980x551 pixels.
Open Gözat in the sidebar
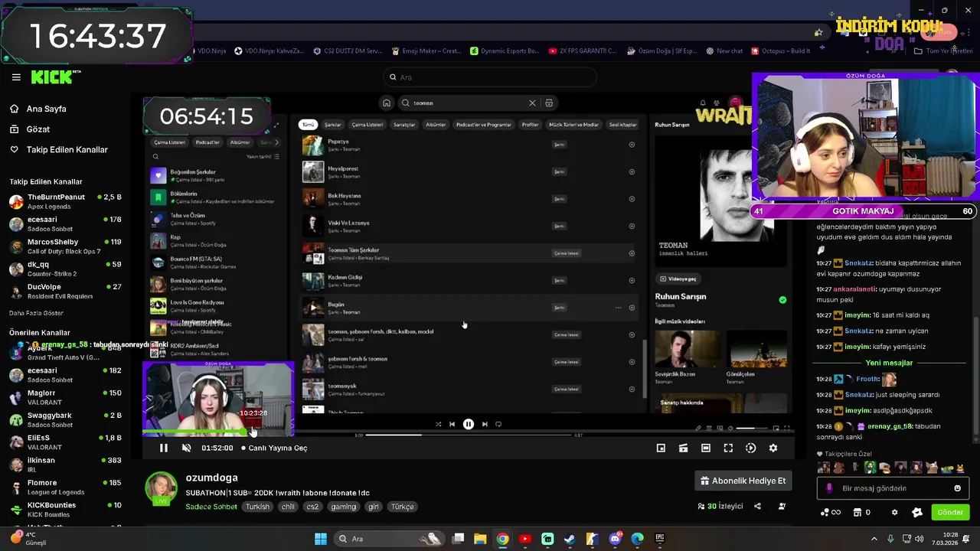(x=38, y=129)
